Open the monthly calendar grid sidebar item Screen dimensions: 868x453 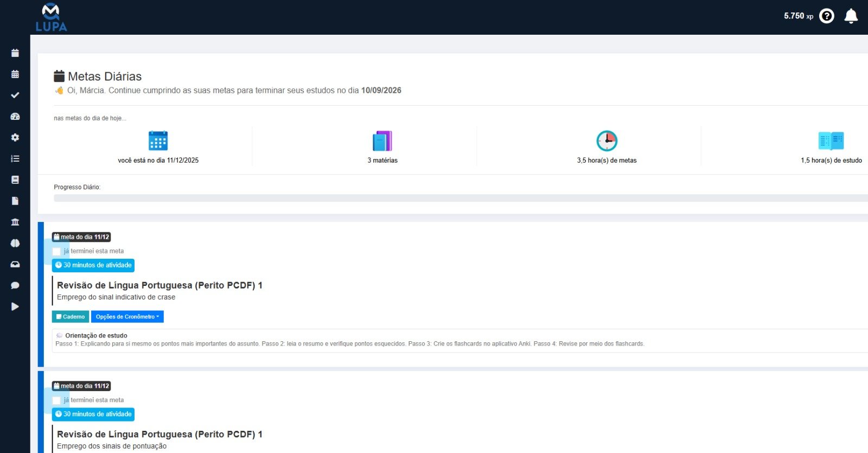(15, 74)
